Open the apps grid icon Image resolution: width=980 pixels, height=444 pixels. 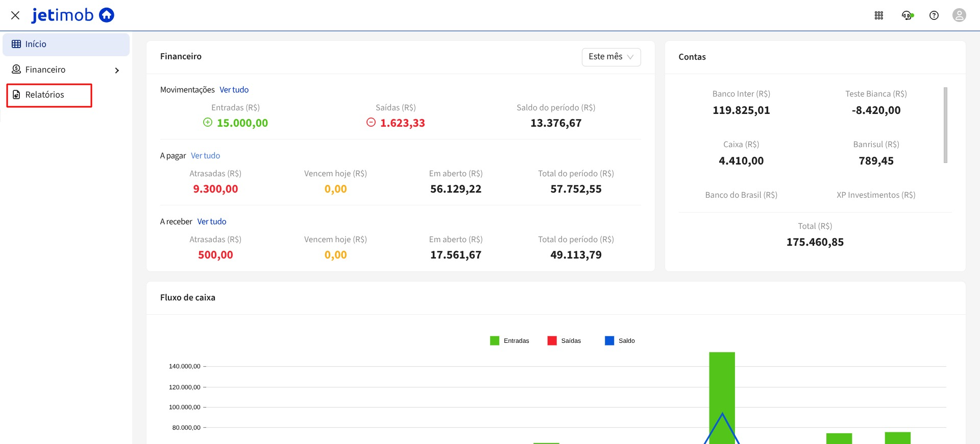coord(878,15)
